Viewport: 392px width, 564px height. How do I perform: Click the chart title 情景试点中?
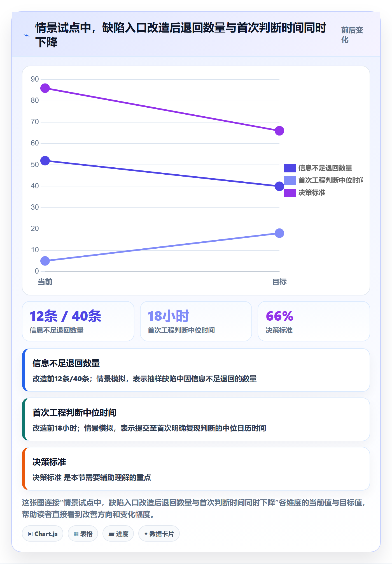[x=181, y=35]
